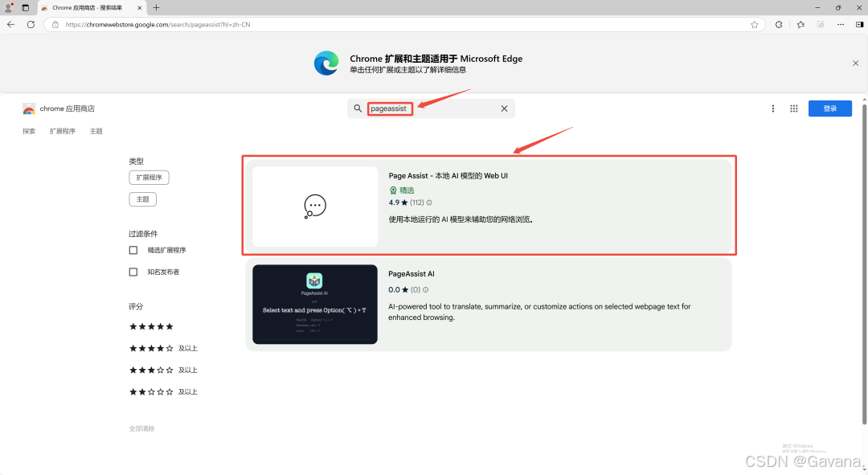Clear the search box with X
The image size is (868, 475).
tap(504, 109)
